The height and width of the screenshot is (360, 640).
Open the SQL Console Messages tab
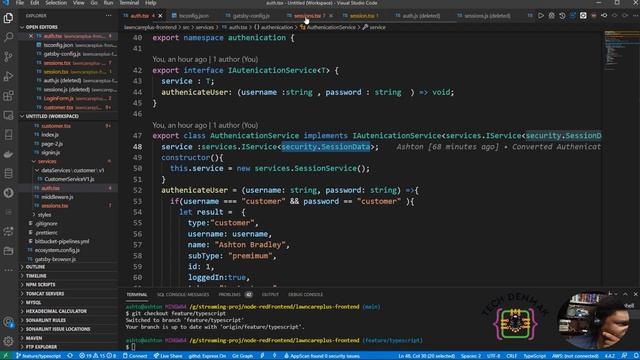point(183,294)
